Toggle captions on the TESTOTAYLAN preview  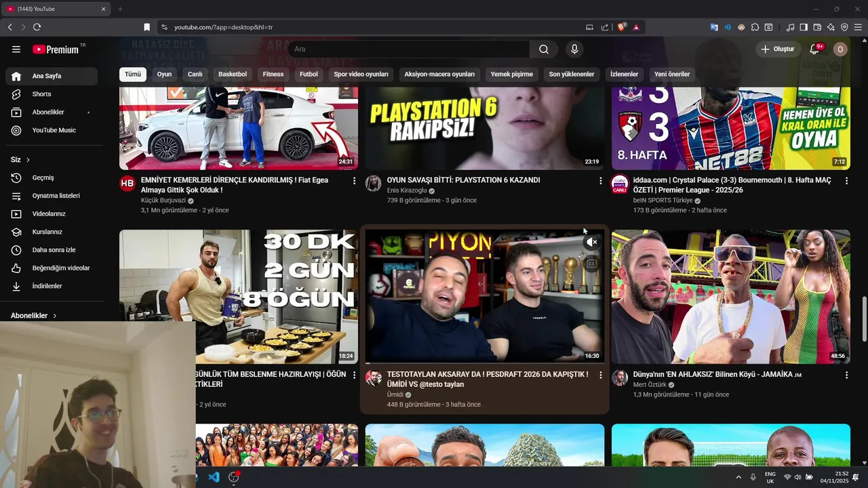coord(592,264)
